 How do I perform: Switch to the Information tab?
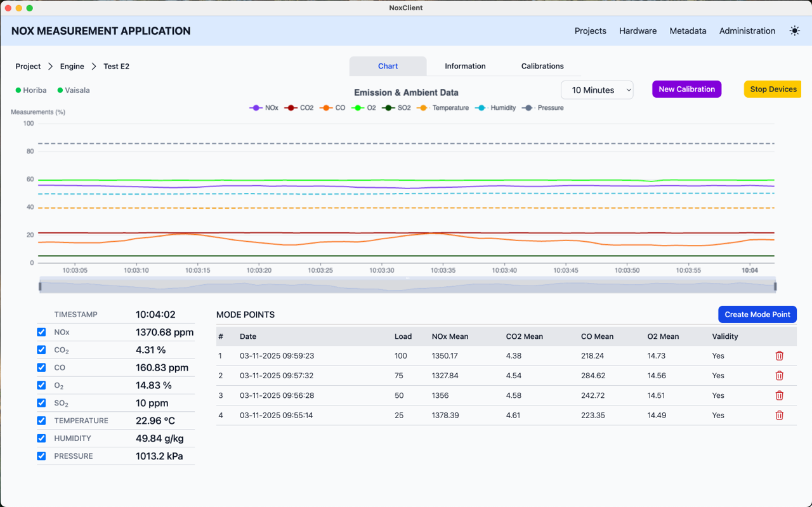pyautogui.click(x=465, y=66)
